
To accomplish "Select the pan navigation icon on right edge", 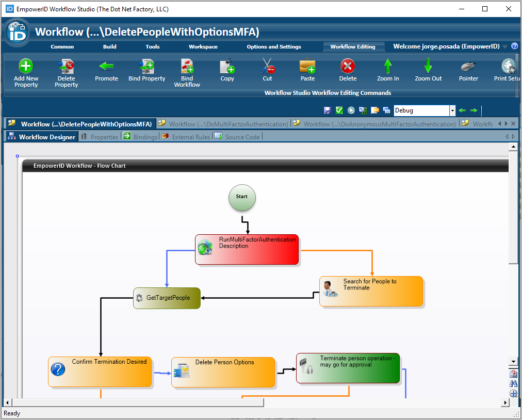I will (x=514, y=393).
